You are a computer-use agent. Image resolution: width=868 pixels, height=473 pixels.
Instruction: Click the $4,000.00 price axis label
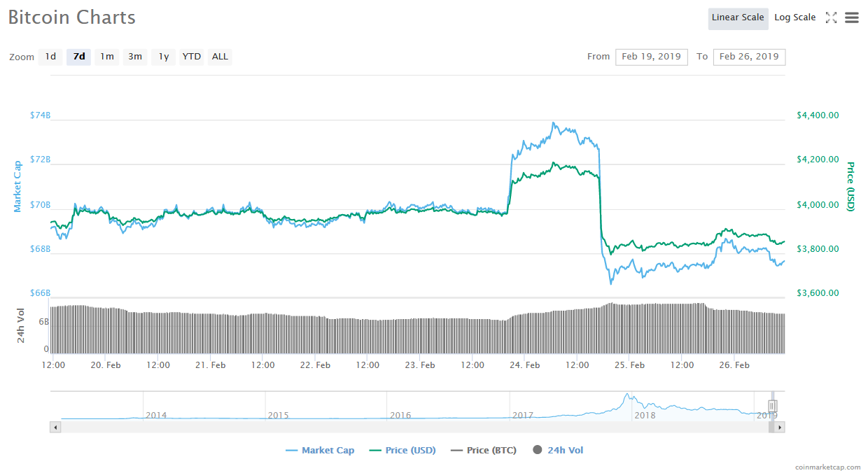point(818,205)
